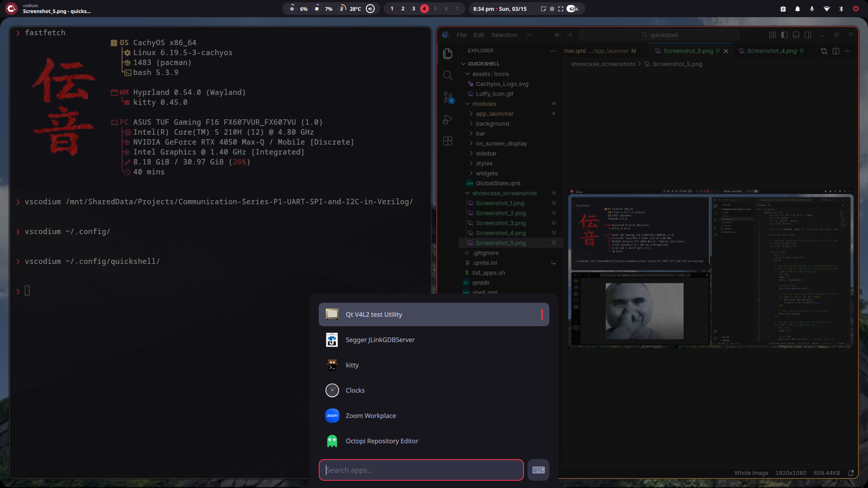Viewport: 868px width, 488px height.
Task: Click the open changes compare icon
Action: [824, 51]
